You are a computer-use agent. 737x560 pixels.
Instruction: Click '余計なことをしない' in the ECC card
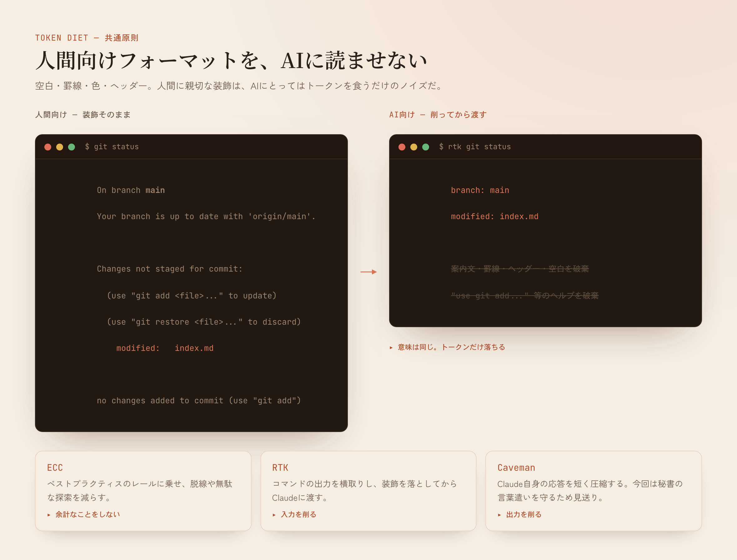pyautogui.click(x=88, y=515)
